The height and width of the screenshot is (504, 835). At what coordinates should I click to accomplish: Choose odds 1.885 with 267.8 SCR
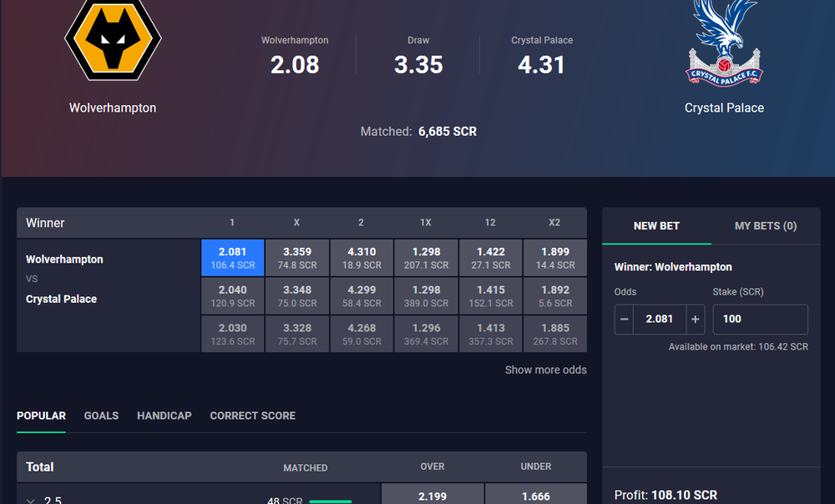[x=555, y=335]
